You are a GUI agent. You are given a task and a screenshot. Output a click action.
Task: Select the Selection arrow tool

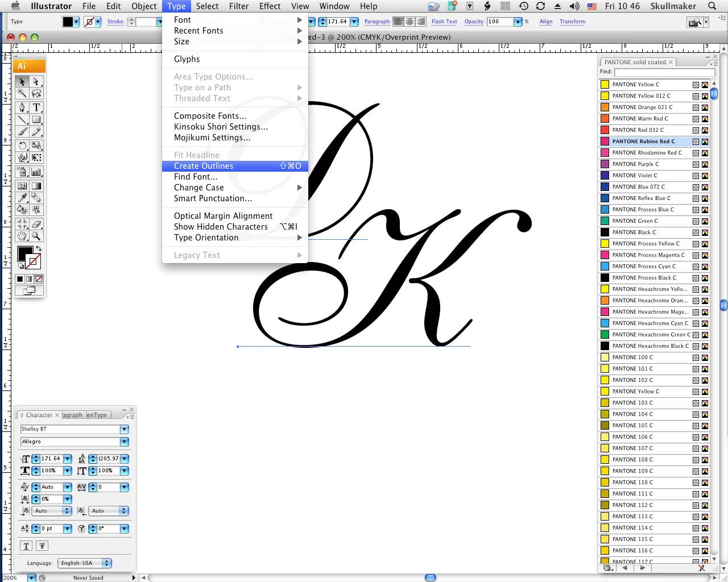[x=22, y=82]
